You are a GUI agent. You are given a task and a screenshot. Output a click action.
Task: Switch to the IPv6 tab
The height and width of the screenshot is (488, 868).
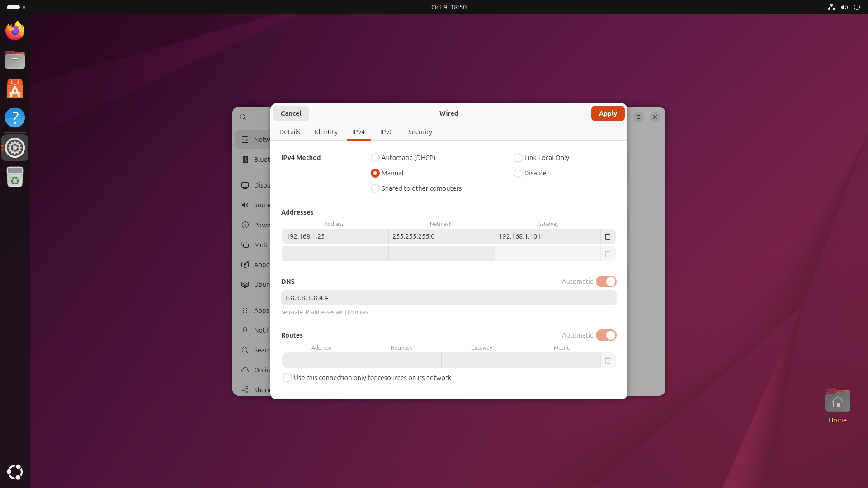[x=386, y=132]
